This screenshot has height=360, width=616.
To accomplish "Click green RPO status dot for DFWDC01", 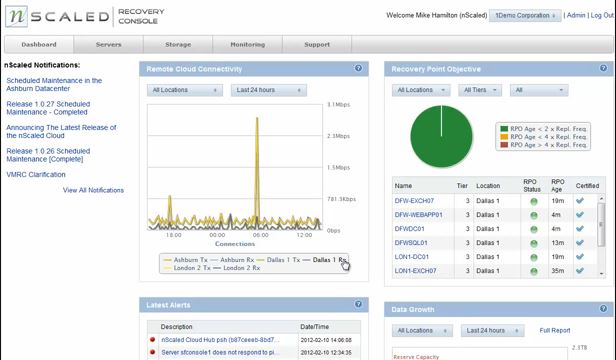I will (534, 230).
